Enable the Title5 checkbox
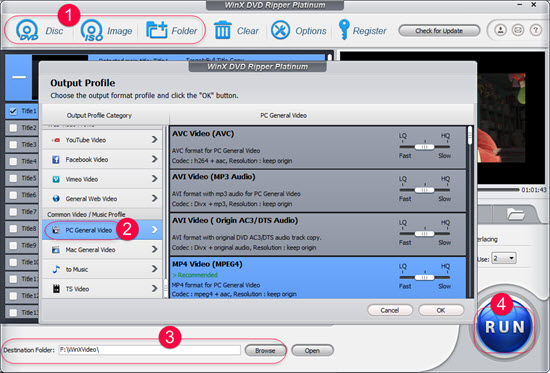The height and width of the screenshot is (373, 550). tap(13, 178)
